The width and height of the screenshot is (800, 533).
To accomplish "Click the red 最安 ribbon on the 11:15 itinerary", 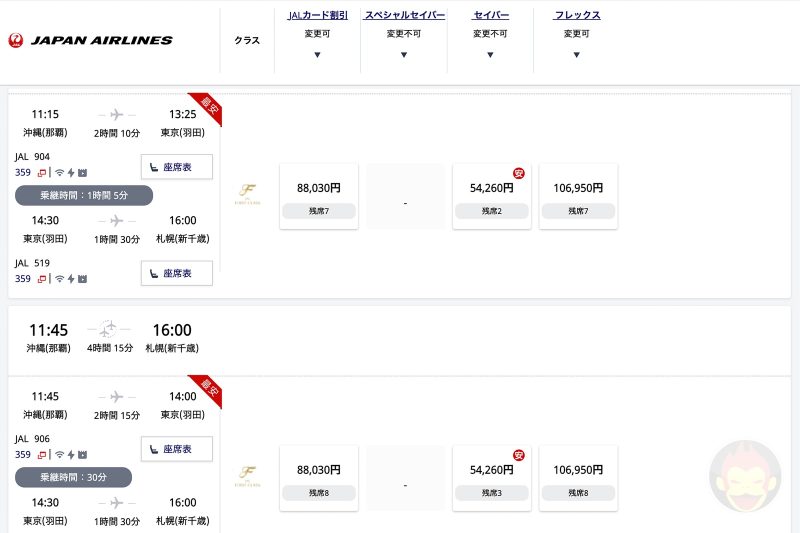I will (208, 109).
